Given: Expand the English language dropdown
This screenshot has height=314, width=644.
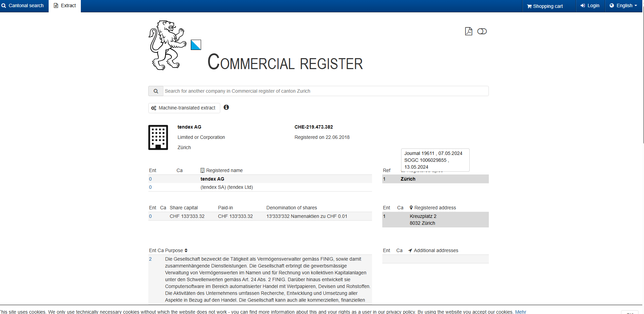Looking at the screenshot, I should (623, 6).
